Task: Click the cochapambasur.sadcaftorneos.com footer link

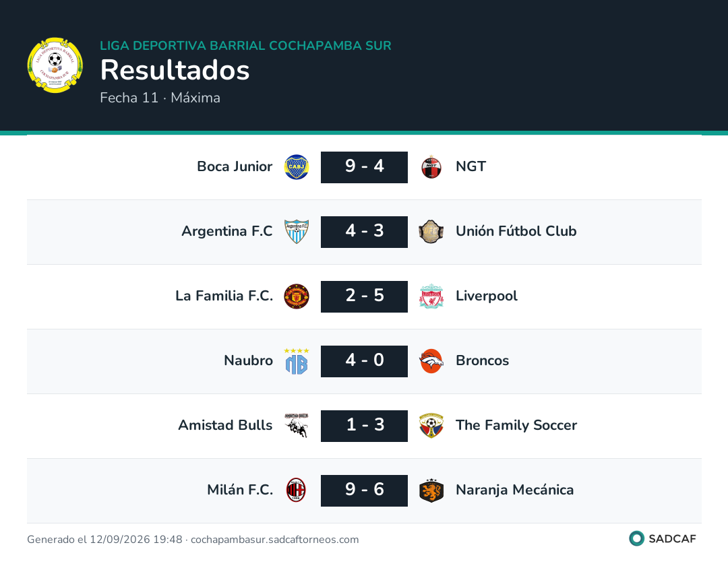Action: (x=275, y=539)
